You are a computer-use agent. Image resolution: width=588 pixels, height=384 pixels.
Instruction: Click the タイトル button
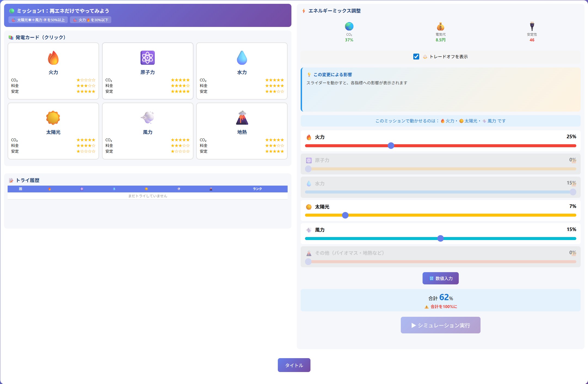(x=294, y=365)
